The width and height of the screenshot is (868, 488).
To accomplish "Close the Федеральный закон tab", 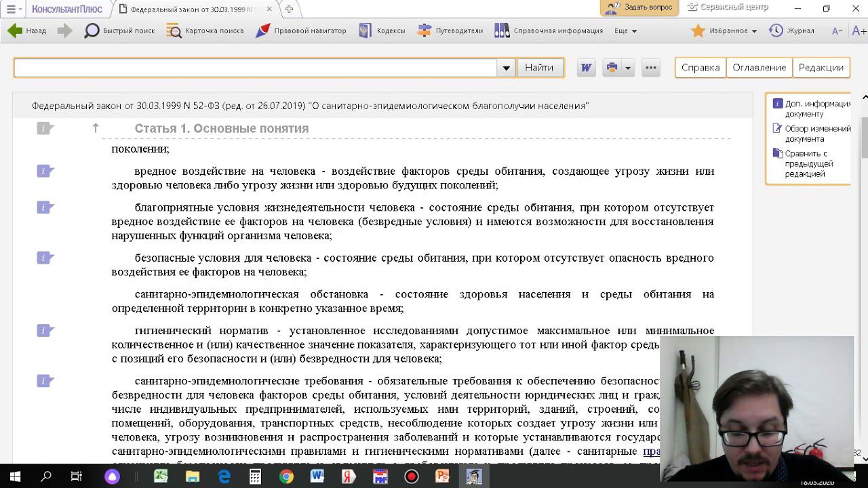I will point(269,9).
